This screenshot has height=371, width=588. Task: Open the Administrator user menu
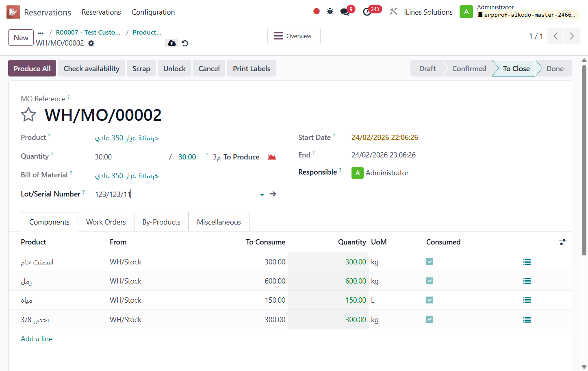[x=519, y=11]
